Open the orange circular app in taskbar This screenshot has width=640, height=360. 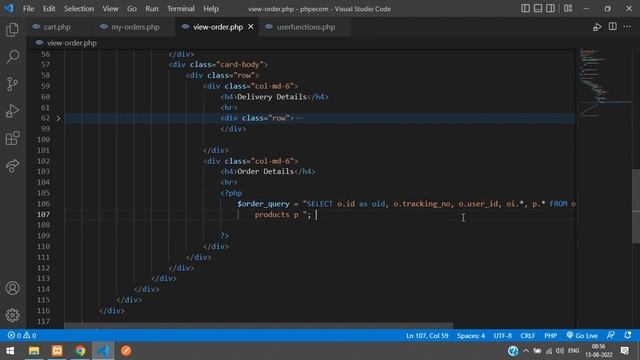point(126,351)
